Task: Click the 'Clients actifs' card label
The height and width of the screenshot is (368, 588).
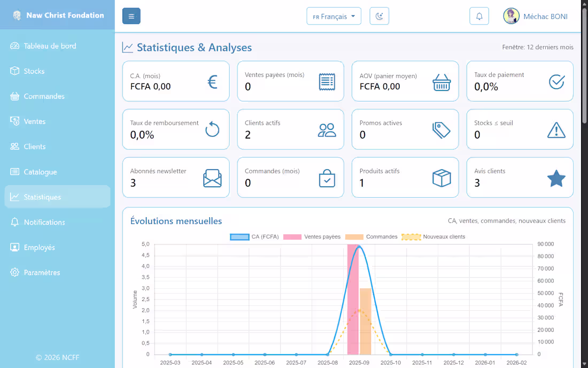Action: 262,122
